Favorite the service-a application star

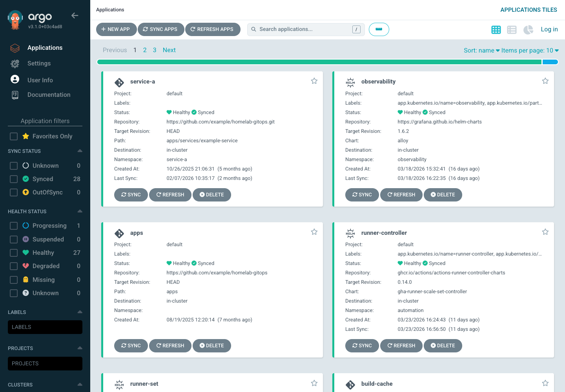click(x=314, y=81)
